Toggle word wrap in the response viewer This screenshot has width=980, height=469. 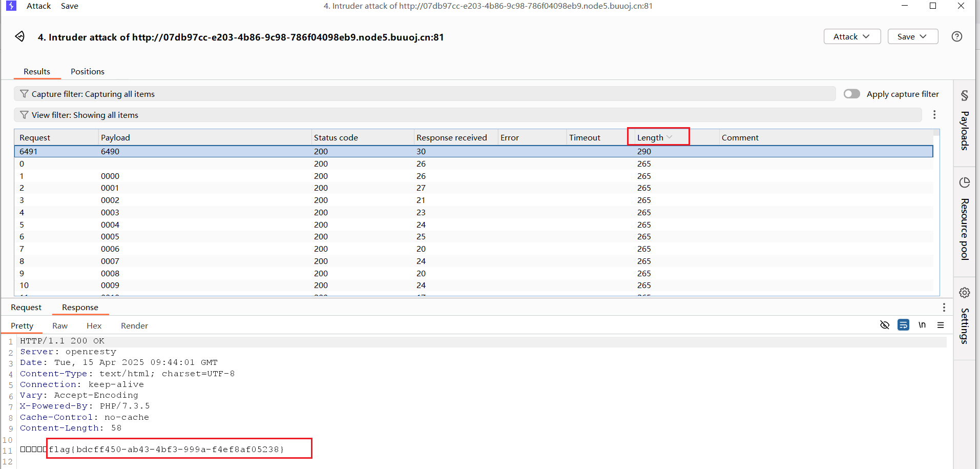pyautogui.click(x=903, y=325)
